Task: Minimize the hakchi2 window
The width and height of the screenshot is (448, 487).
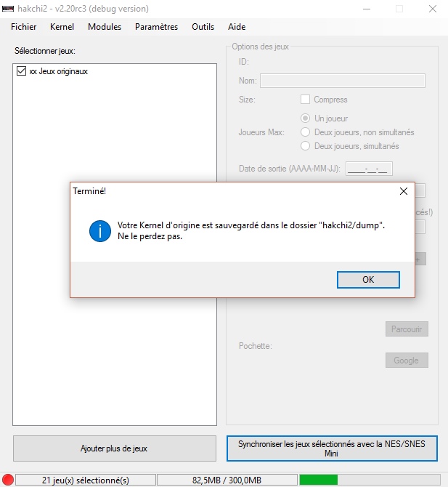Action: [367, 9]
